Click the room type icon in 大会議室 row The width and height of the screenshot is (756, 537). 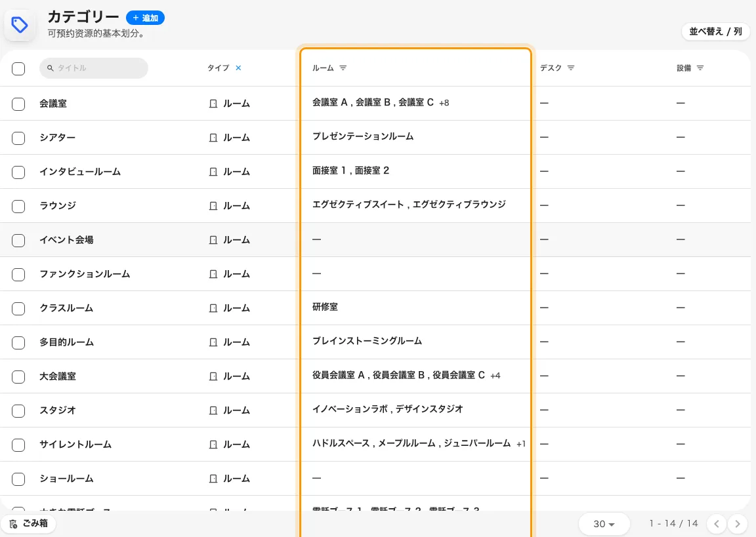pos(213,376)
